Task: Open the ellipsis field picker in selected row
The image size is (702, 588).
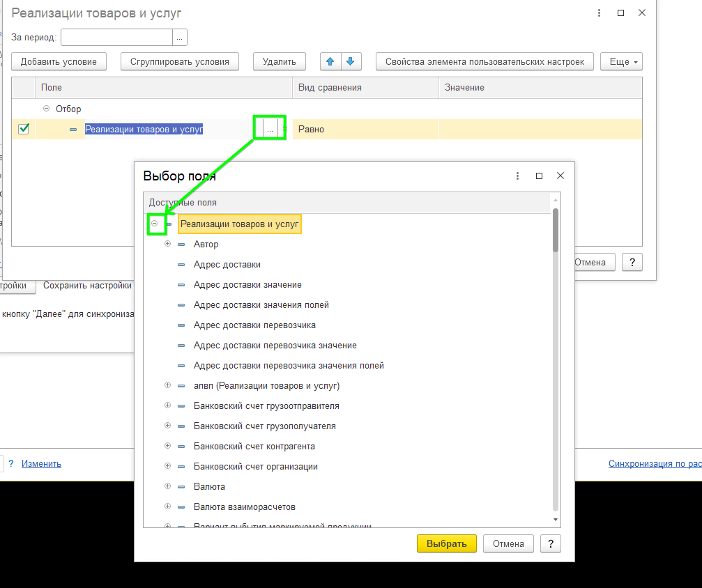Action: [x=269, y=129]
